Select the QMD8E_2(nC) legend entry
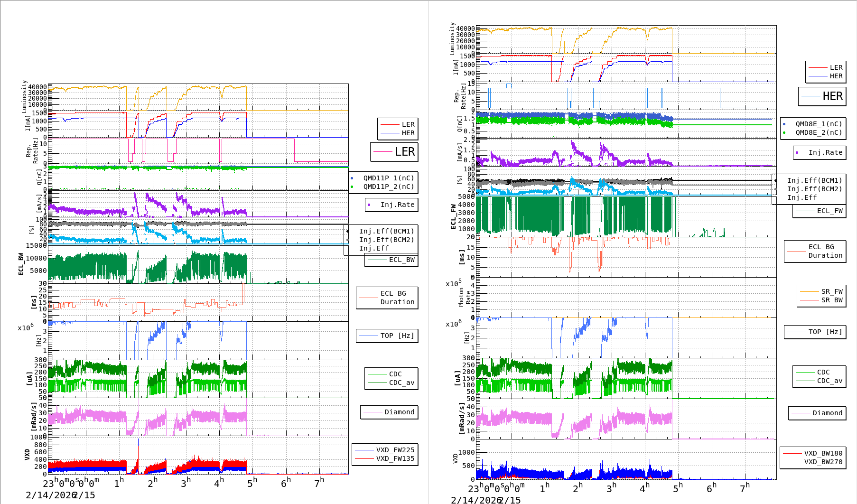This screenshot has width=857, height=504. (818, 132)
